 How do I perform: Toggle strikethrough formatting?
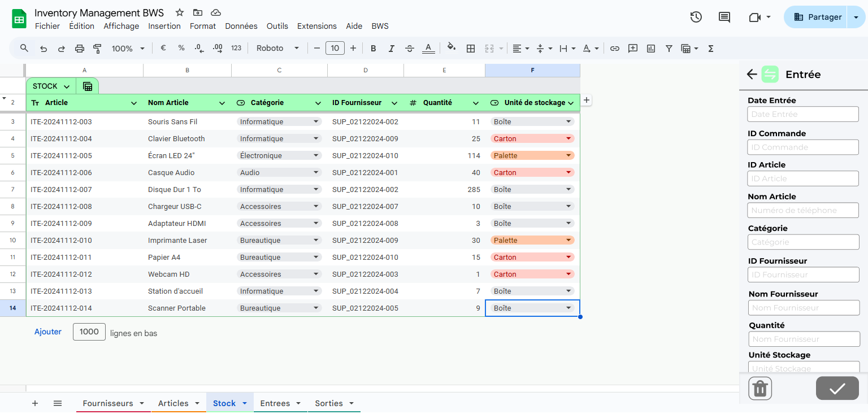[x=410, y=49]
